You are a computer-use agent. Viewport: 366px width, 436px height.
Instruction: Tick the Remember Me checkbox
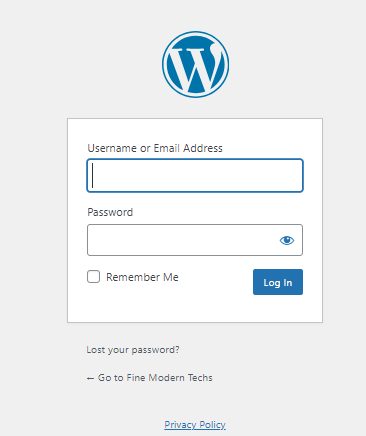93,277
